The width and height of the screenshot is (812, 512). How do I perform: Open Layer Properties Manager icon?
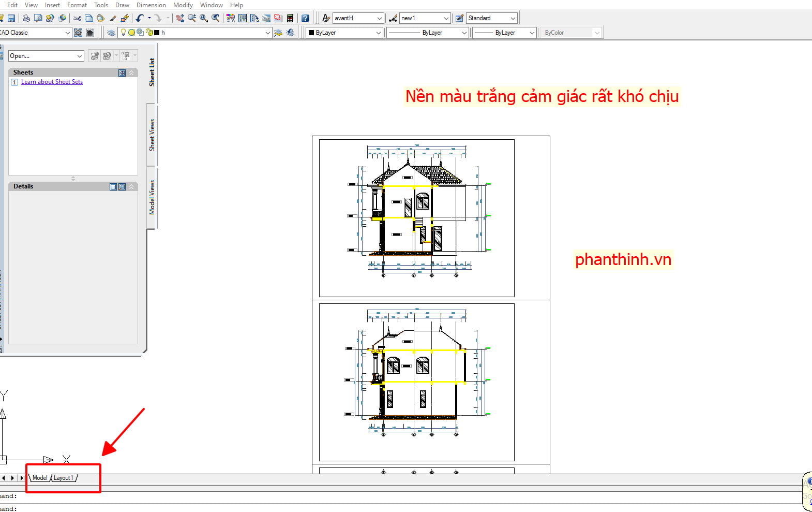111,33
